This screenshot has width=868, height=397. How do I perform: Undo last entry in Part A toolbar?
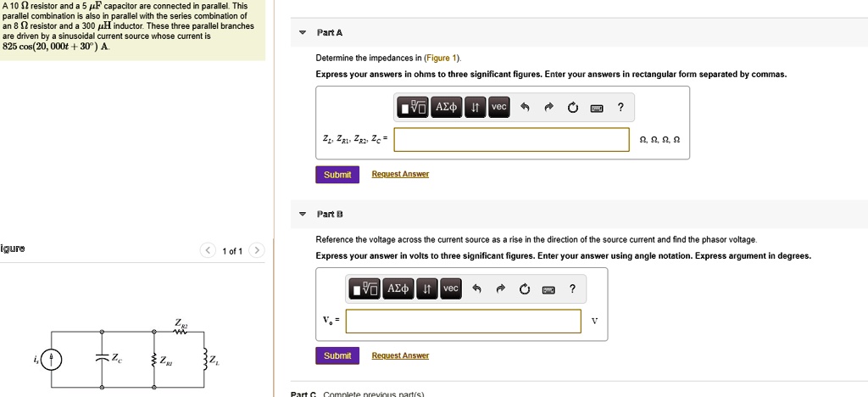526,108
